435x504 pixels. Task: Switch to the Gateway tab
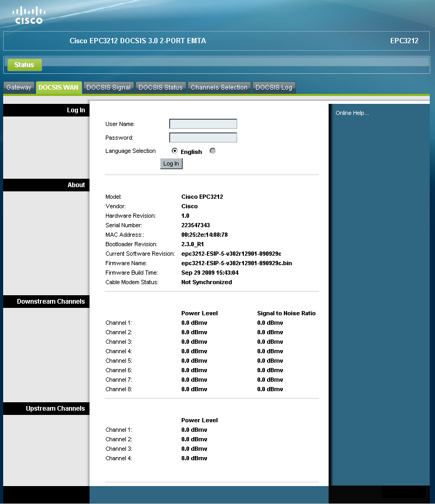[18, 88]
